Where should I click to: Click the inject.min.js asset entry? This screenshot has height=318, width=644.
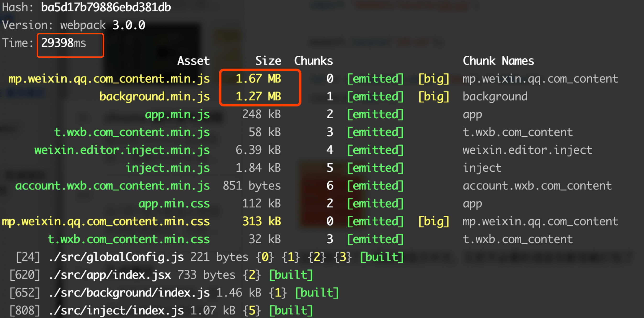pyautogui.click(x=167, y=168)
